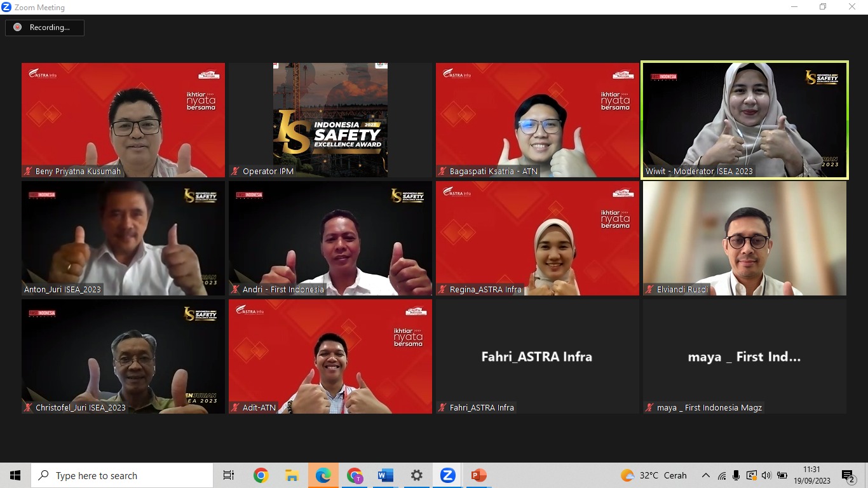
Task: Click the Zoom logo in the title bar
Action: coord(6,7)
